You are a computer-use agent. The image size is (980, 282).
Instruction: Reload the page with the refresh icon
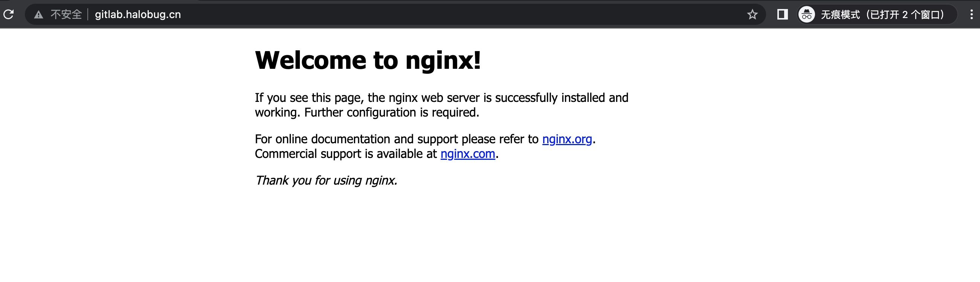9,14
